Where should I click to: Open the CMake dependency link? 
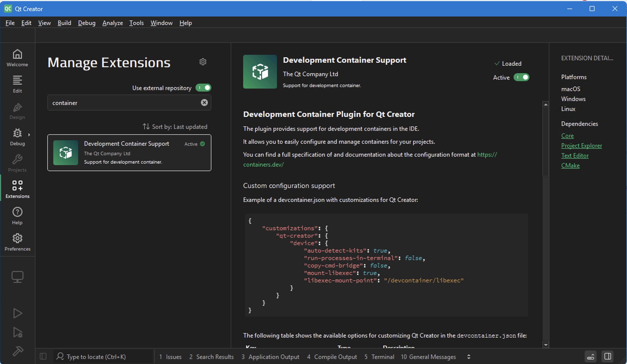click(x=570, y=165)
